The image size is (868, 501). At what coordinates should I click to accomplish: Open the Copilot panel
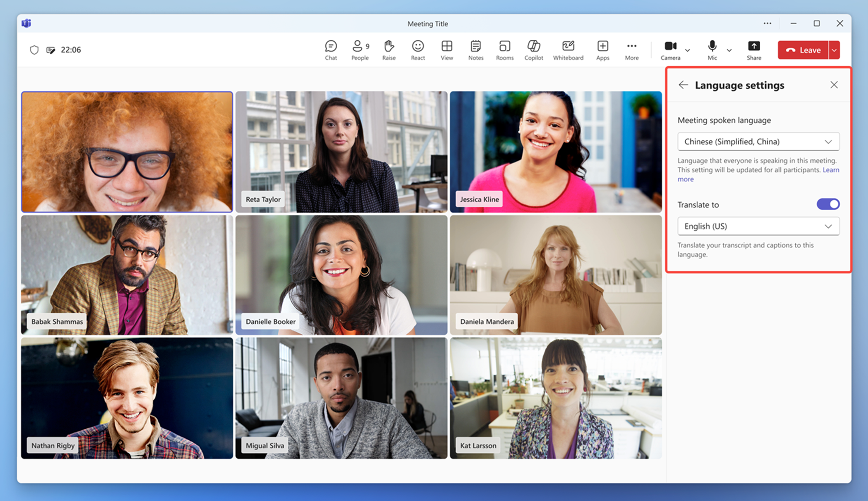click(x=533, y=50)
